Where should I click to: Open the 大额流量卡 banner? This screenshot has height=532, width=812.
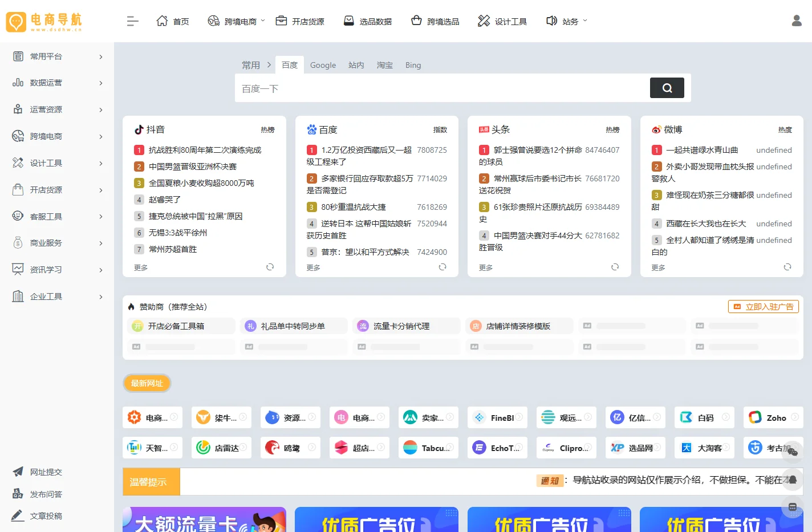point(204,519)
